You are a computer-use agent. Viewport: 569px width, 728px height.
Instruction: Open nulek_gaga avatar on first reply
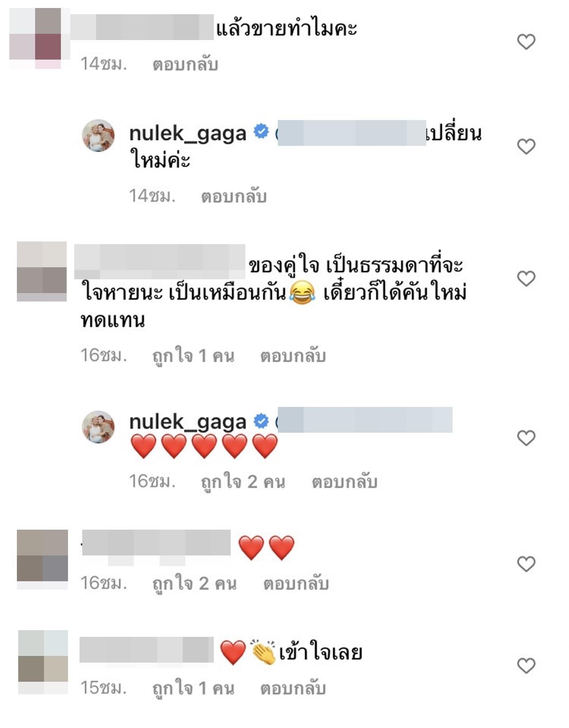pyautogui.click(x=99, y=135)
